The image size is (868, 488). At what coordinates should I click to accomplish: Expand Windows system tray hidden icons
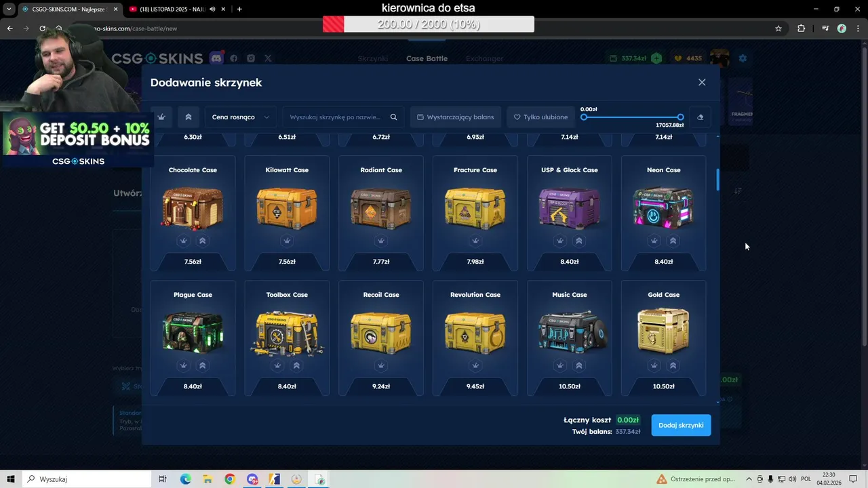749,479
